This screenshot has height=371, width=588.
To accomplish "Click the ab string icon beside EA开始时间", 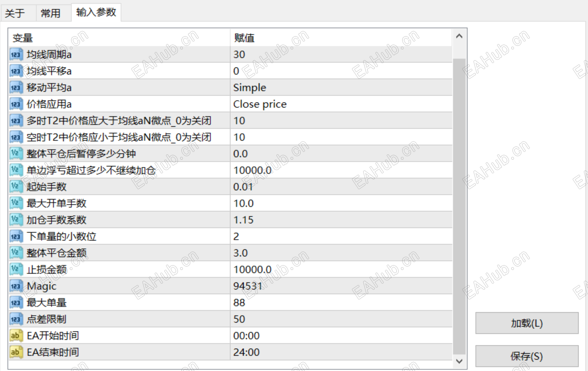I will [x=16, y=335].
